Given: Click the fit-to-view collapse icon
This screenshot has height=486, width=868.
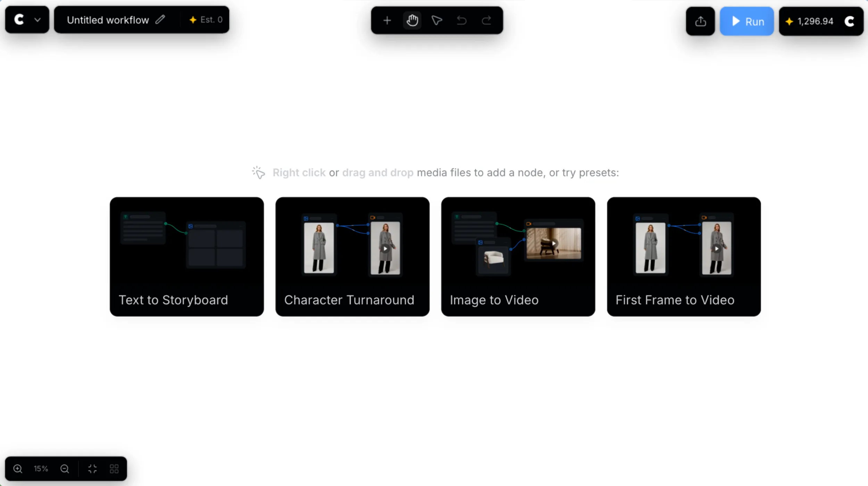Looking at the screenshot, I should point(92,469).
